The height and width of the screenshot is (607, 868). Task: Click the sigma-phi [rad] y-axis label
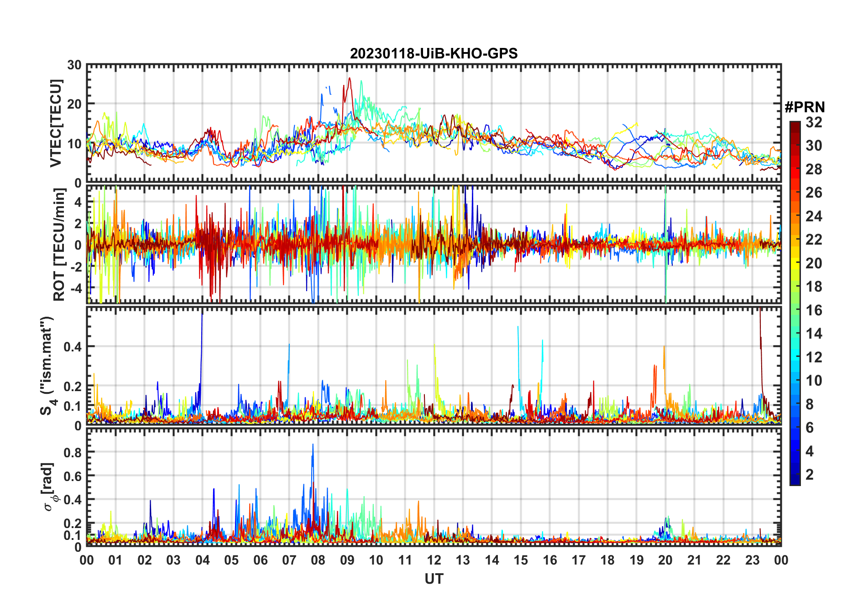pos(50,487)
